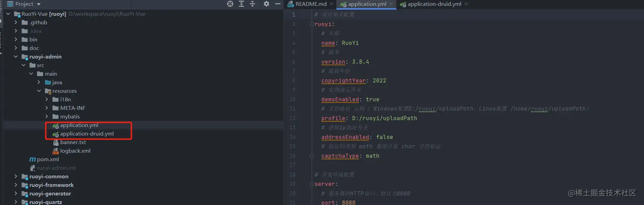Select application-druid.yml in the project tree

87,134
